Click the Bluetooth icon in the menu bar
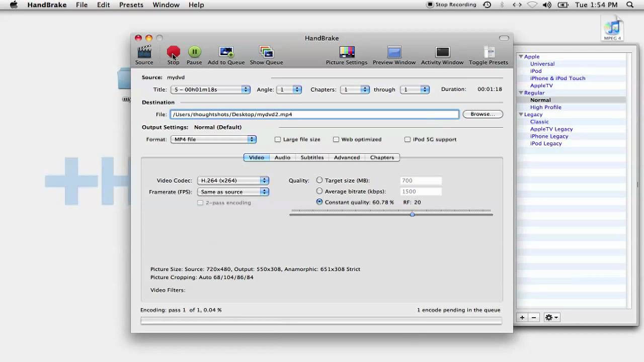Screen dimensions: 644x362 [x=502, y=5]
